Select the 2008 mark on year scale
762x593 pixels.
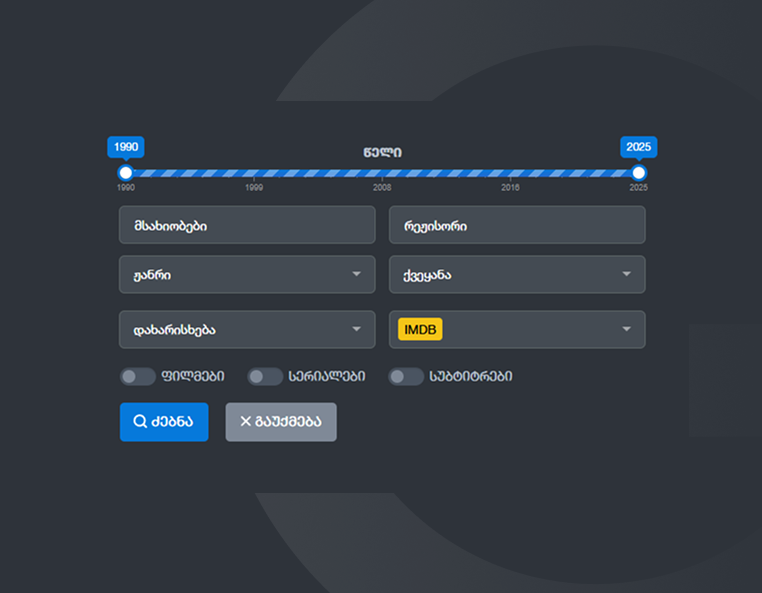(x=382, y=187)
